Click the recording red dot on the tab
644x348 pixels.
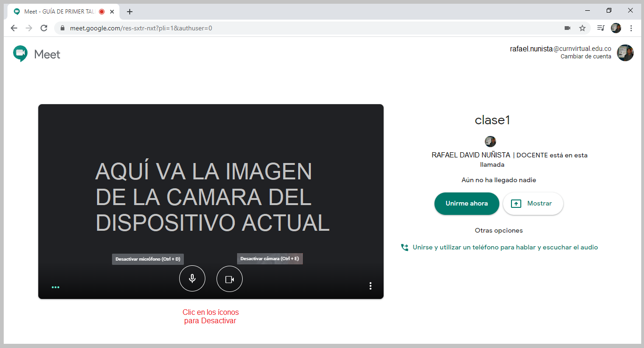[x=101, y=12]
